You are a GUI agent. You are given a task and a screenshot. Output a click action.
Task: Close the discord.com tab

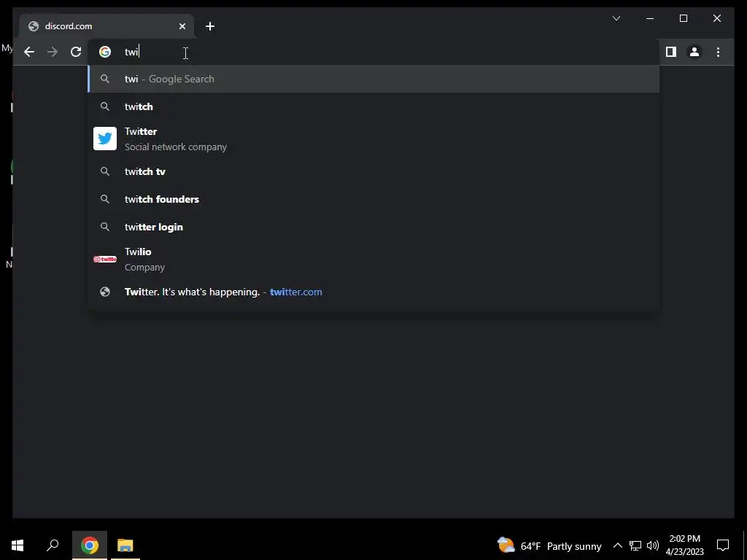click(x=182, y=26)
